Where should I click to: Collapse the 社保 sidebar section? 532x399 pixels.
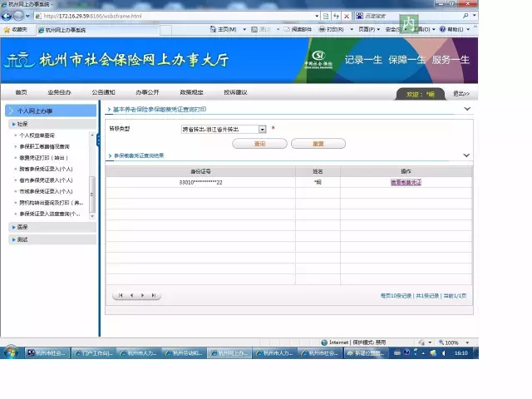[22, 123]
